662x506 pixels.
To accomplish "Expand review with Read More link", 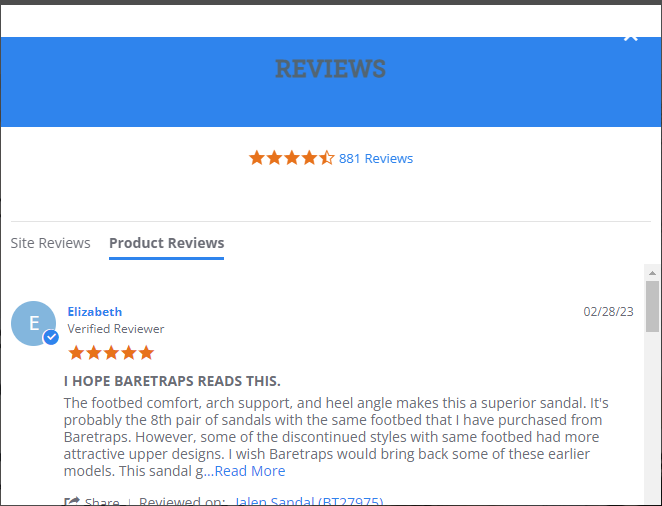I will (250, 471).
